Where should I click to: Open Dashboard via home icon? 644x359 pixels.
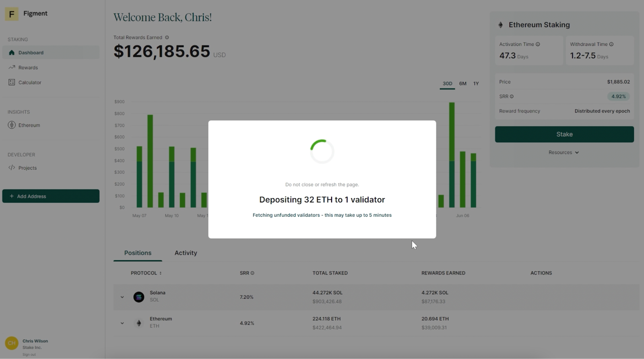[x=12, y=53]
